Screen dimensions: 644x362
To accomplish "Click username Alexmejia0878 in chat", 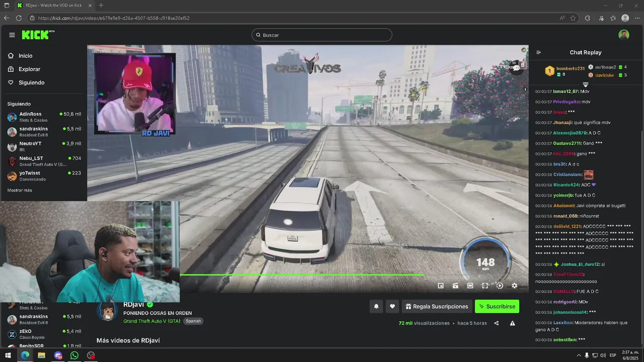I will tap(570, 133).
